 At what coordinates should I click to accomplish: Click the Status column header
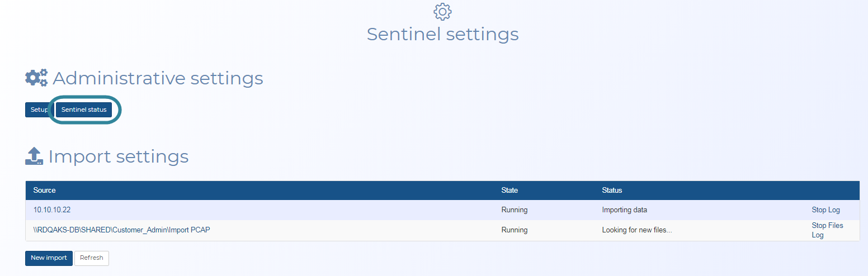[612, 191]
